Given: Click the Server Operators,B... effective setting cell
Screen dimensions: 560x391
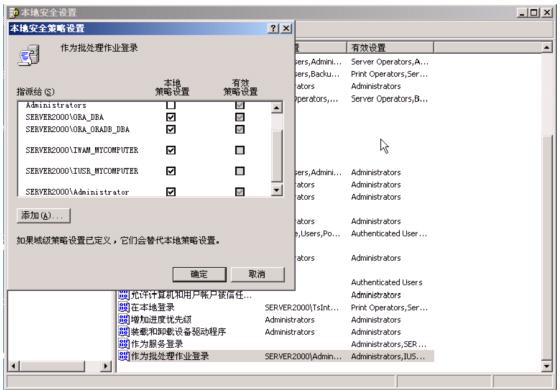Looking at the screenshot, I should [389, 99].
